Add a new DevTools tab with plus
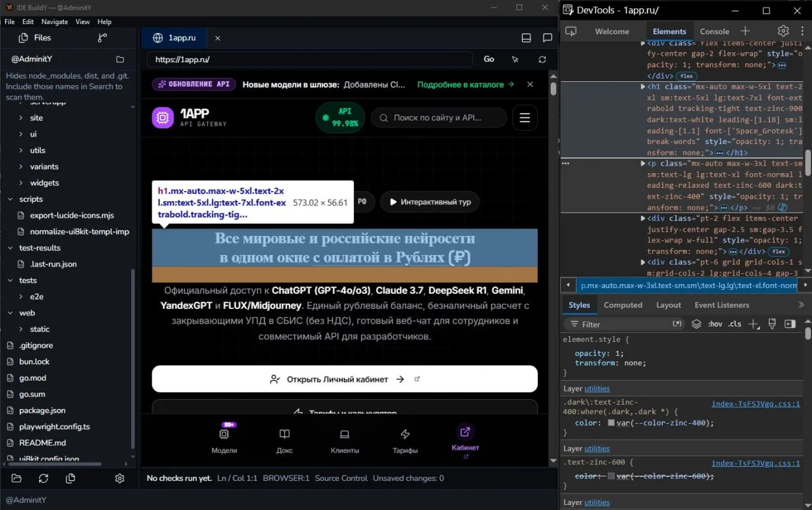The width and height of the screenshot is (812, 510). tap(745, 31)
